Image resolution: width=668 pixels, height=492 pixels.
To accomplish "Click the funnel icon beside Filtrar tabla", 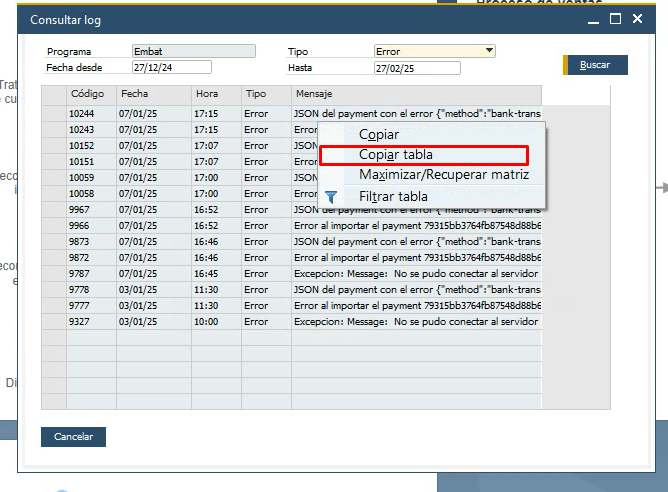I will [332, 197].
